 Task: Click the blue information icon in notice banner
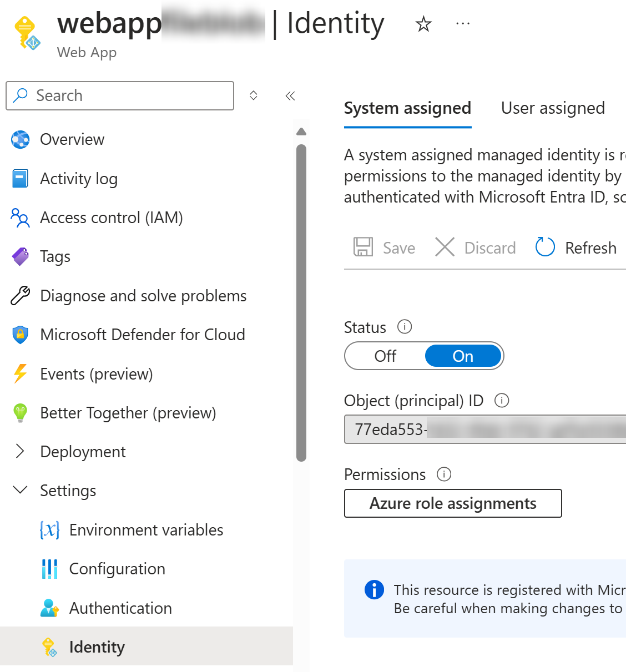click(x=374, y=589)
